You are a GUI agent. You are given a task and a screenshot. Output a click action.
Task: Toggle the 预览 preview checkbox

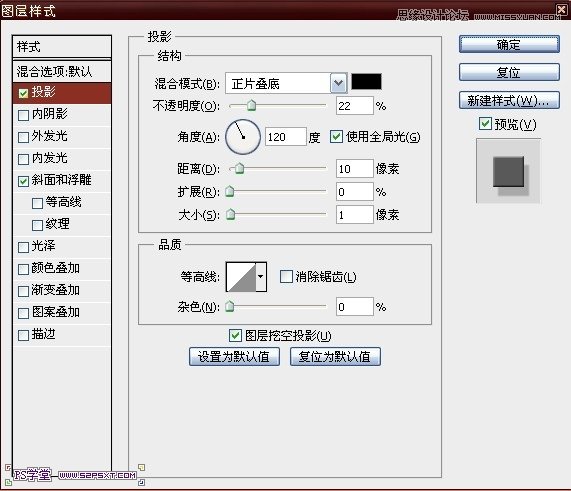pos(485,124)
